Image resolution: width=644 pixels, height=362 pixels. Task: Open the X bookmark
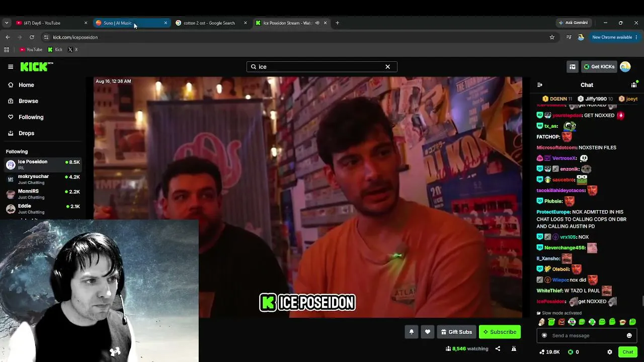(x=72, y=50)
